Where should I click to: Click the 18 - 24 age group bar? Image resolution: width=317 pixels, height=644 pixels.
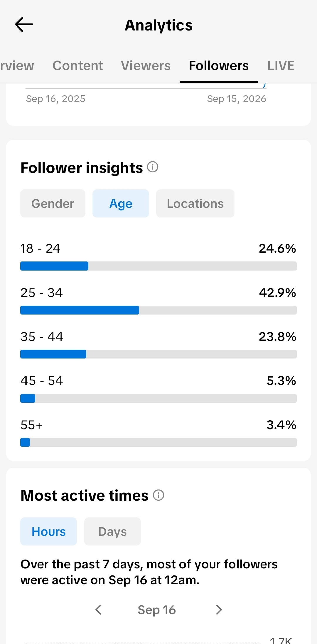[x=158, y=266]
